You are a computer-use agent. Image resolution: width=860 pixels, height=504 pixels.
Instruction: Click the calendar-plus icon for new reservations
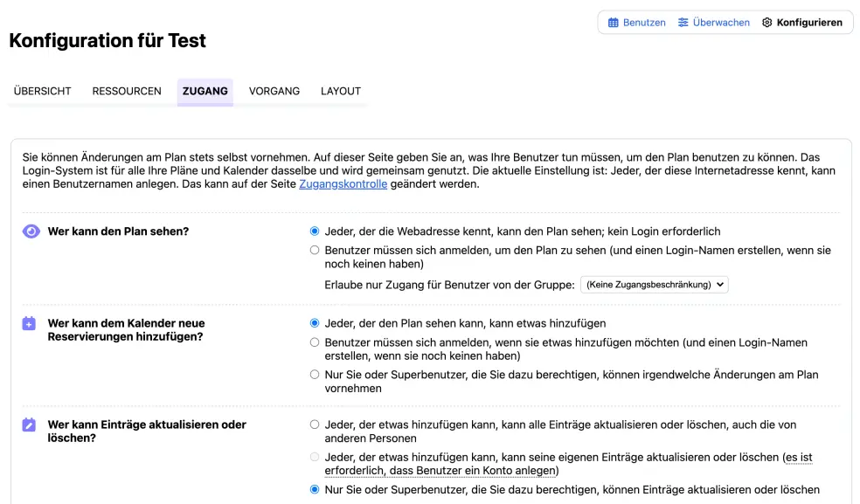(31, 324)
